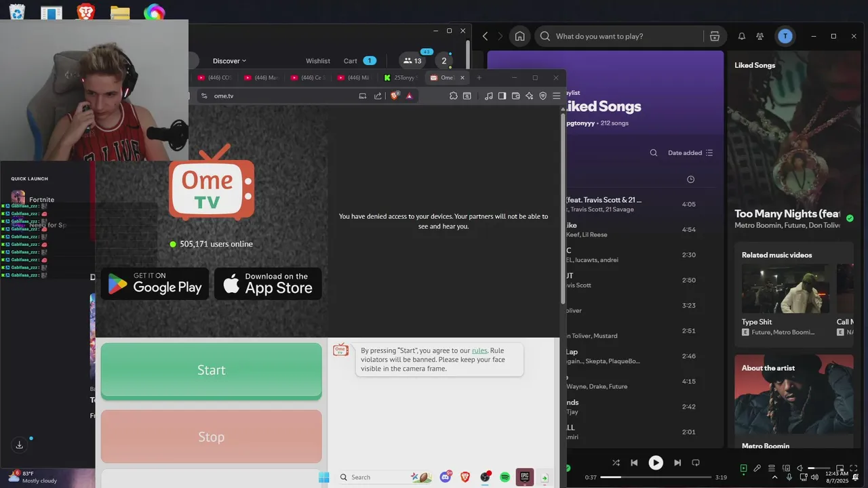Click Windows taskbar Search box
Viewport: 868px width, 488px height.
(385, 477)
